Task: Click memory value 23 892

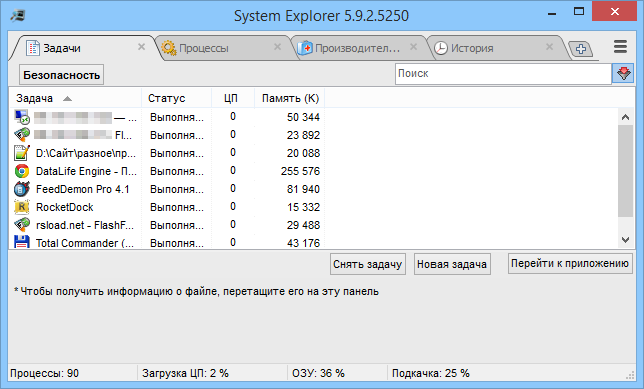Action: 303,135
